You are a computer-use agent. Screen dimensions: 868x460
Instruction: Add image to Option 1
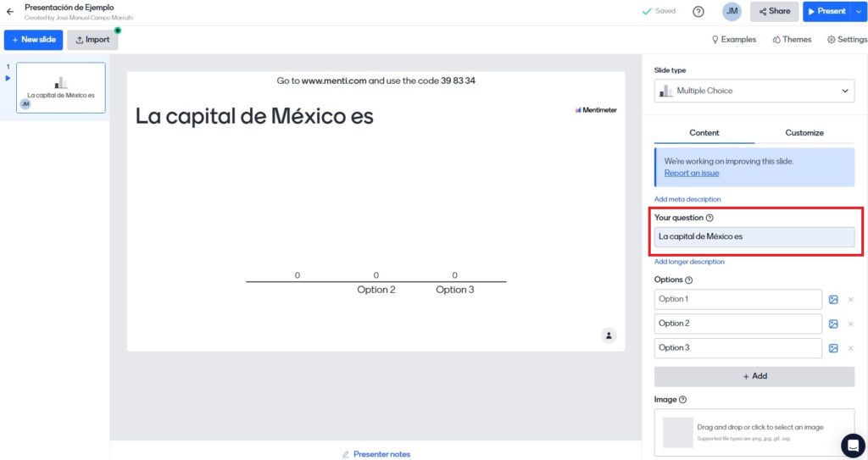pyautogui.click(x=833, y=300)
